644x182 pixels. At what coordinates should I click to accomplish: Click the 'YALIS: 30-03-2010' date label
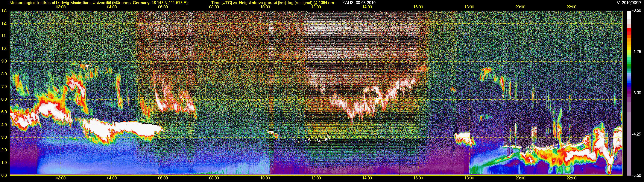click(x=359, y=3)
